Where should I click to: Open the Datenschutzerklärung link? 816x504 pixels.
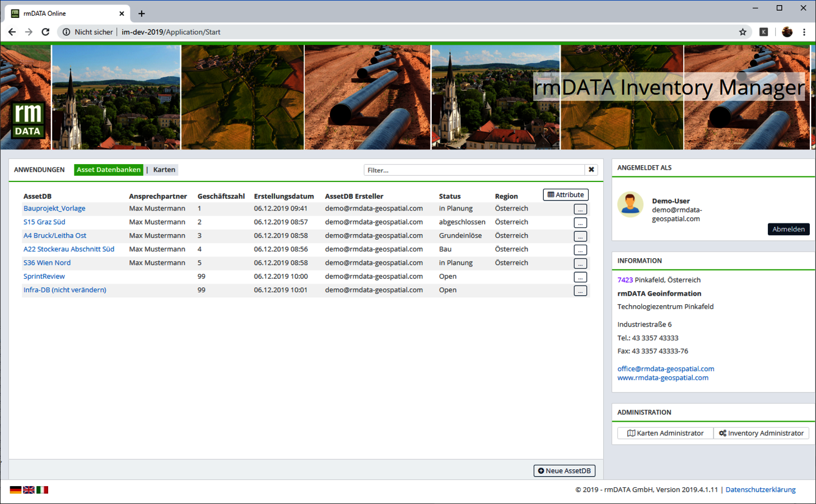pos(761,489)
